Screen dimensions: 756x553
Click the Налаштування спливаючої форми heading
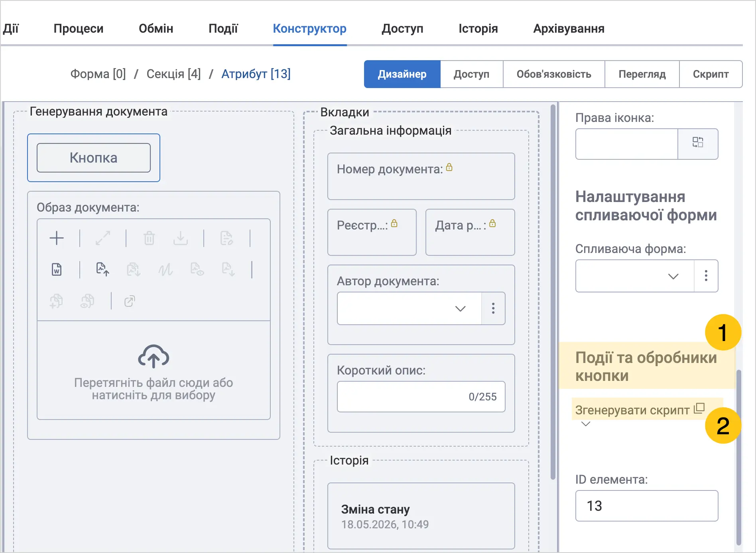(646, 206)
